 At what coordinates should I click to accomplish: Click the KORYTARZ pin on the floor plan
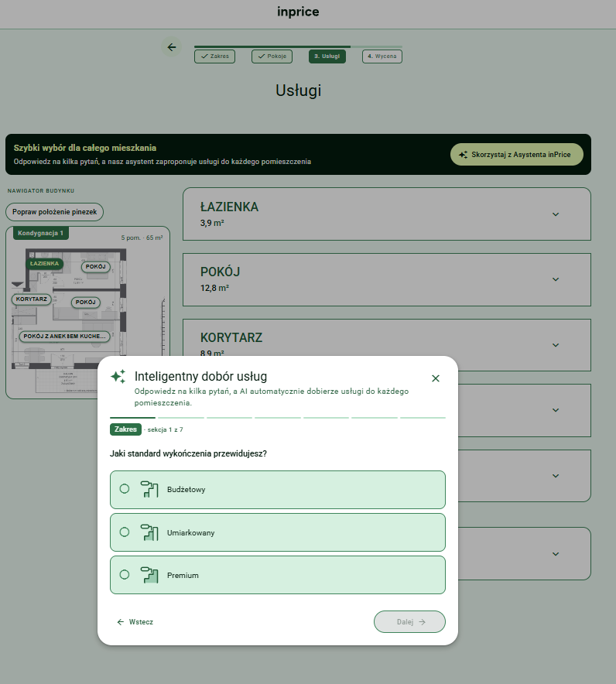[32, 299]
